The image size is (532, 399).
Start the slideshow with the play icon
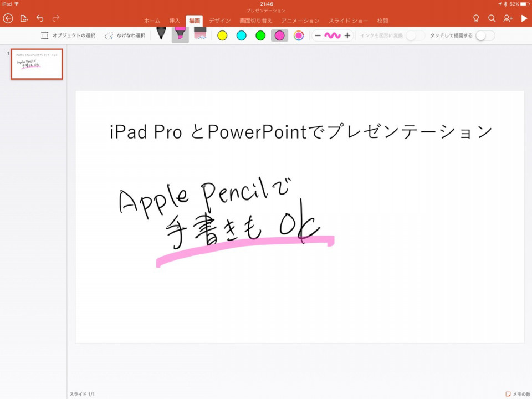click(524, 18)
